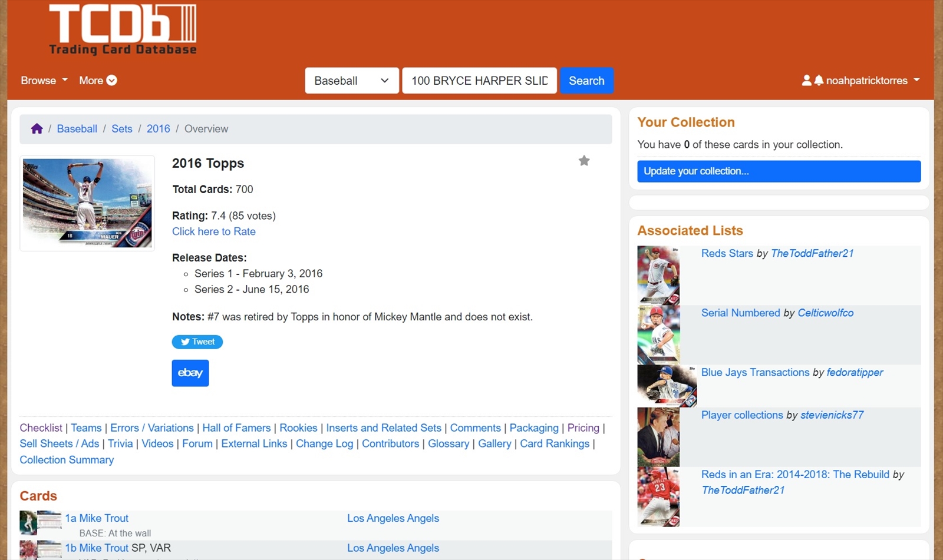
Task: Open Collection Summary link
Action: click(x=67, y=459)
